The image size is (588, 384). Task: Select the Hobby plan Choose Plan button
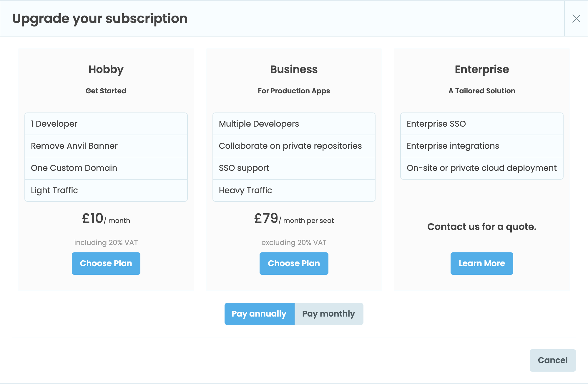point(106,264)
